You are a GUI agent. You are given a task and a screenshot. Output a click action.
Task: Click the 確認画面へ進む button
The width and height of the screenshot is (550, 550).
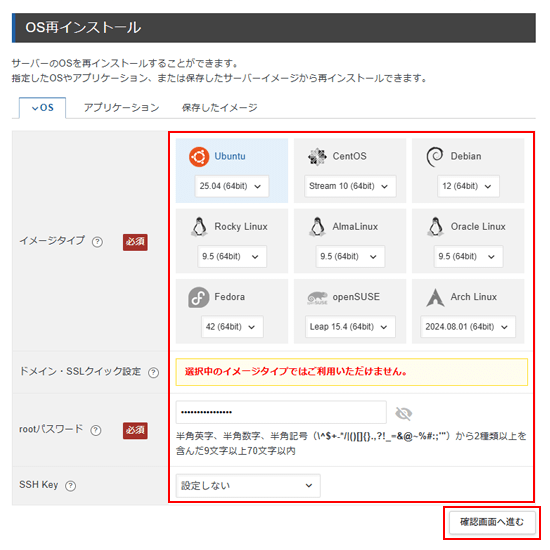tap(492, 522)
